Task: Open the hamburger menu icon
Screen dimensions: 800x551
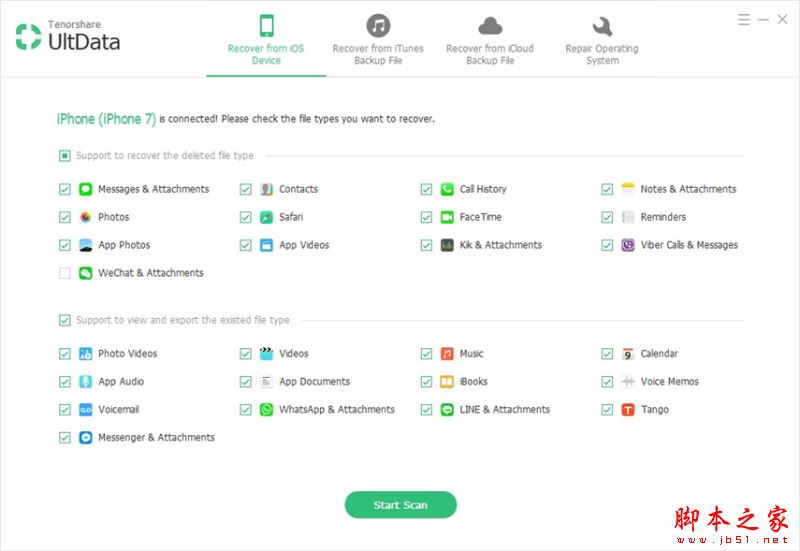Action: (x=744, y=20)
